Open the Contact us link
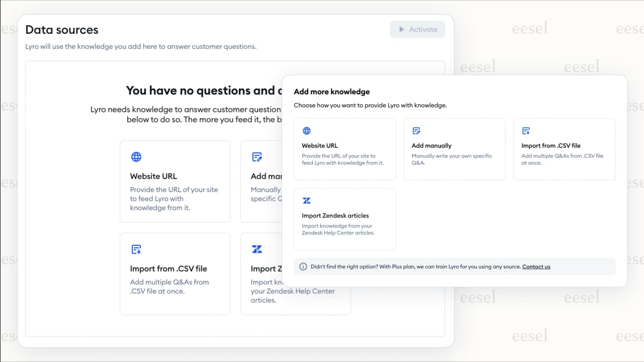Image resolution: width=644 pixels, height=362 pixels. [536, 267]
